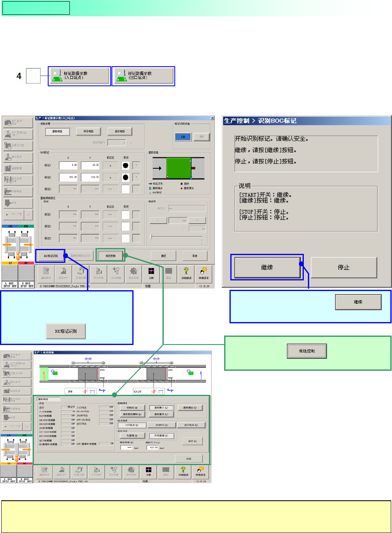Click 基板搬出 control button
The height and width of the screenshot is (533, 392).
190,408
